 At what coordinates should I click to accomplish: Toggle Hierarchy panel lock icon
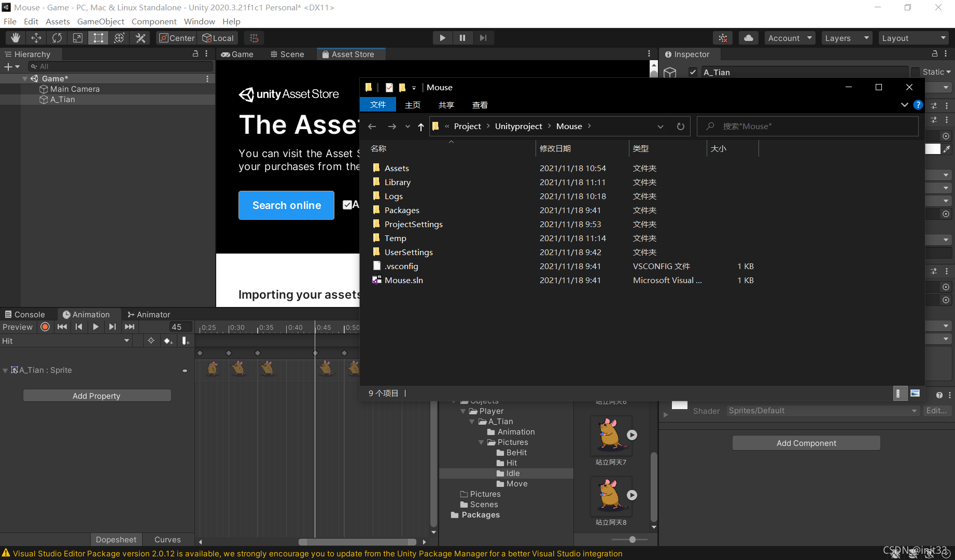point(195,54)
